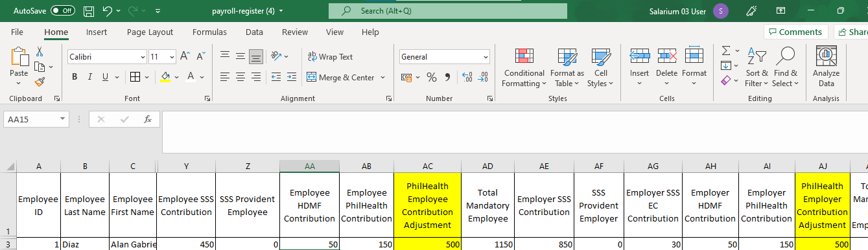Toggle Wrap Text on selected cell
Viewport: 868px width, 250px height.
[x=330, y=57]
